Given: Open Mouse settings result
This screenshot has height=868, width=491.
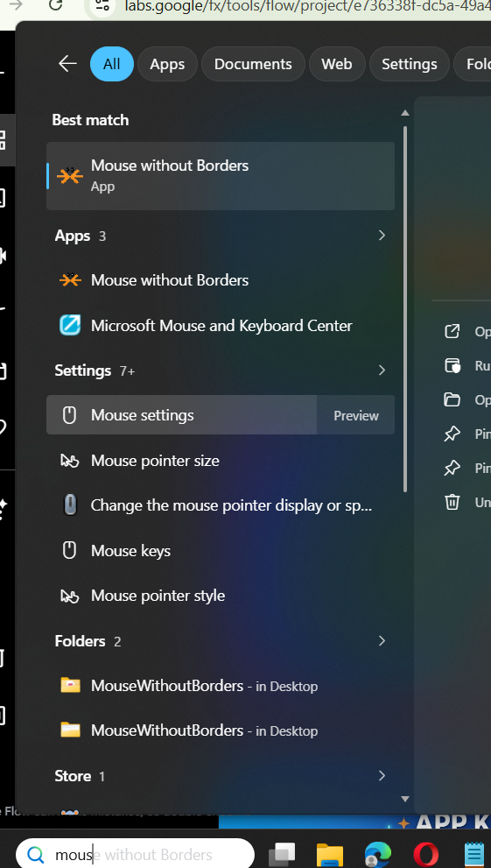Looking at the screenshot, I should click(181, 415).
